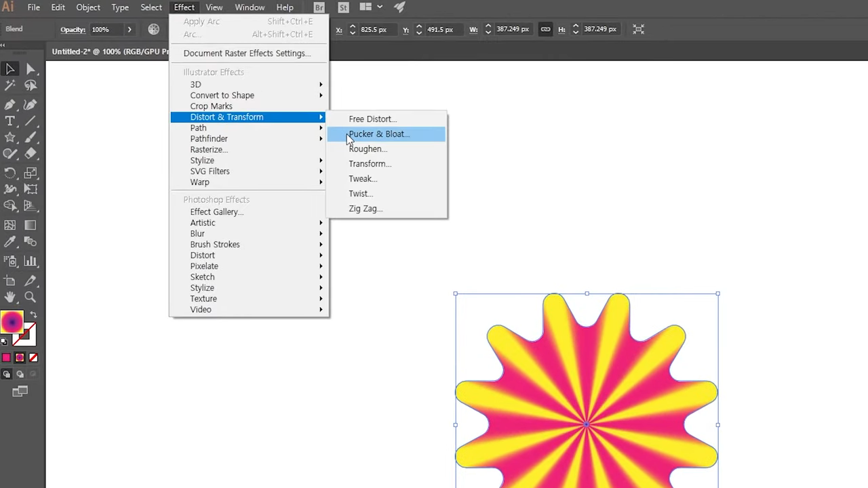Select the Shape Builder tool
The image size is (868, 488).
pos(10,206)
